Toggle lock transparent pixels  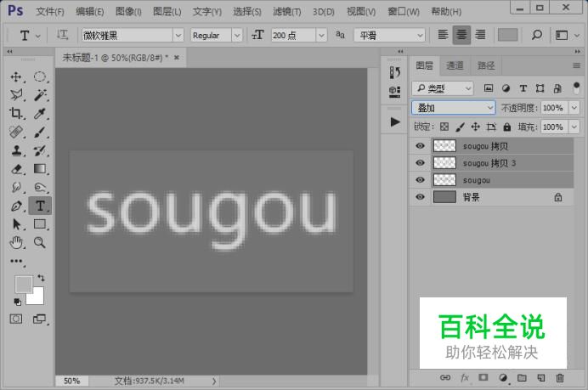point(444,127)
